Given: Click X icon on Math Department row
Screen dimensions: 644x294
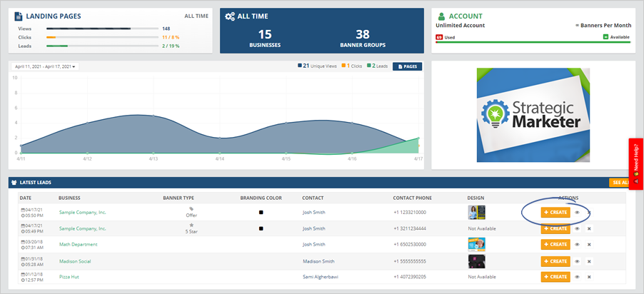Looking at the screenshot, I should pos(589,245).
